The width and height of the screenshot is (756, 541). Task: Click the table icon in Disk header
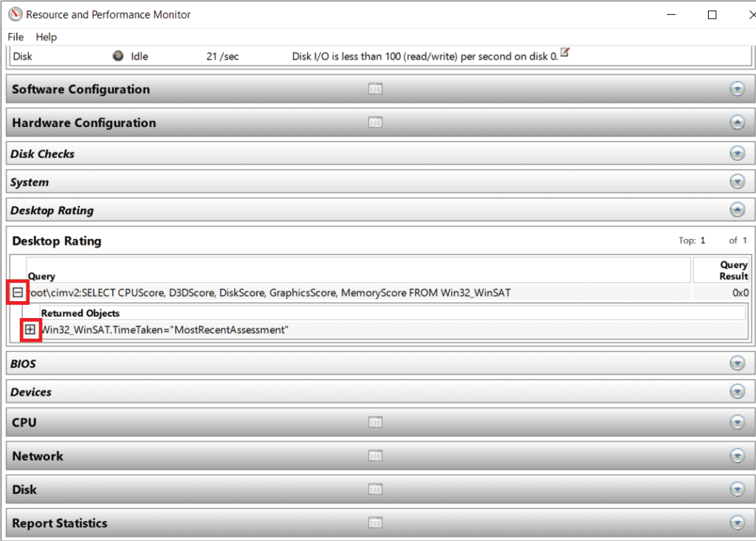tap(375, 489)
